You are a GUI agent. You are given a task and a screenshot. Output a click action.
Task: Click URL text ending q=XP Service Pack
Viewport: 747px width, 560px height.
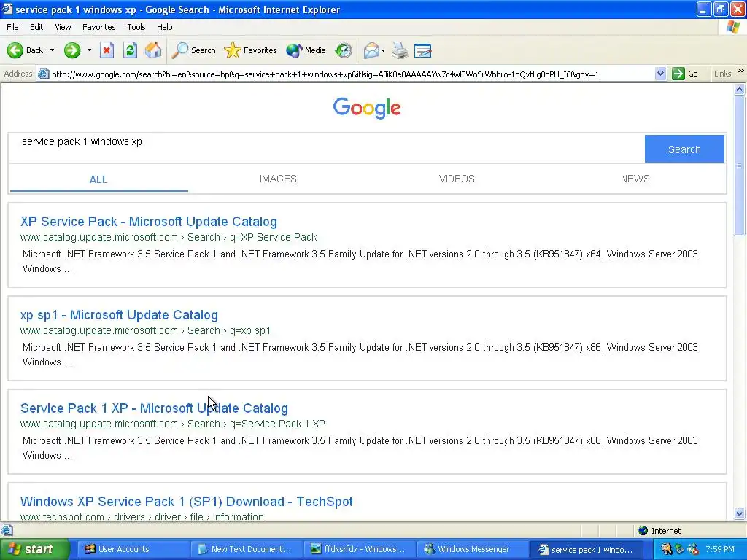169,237
